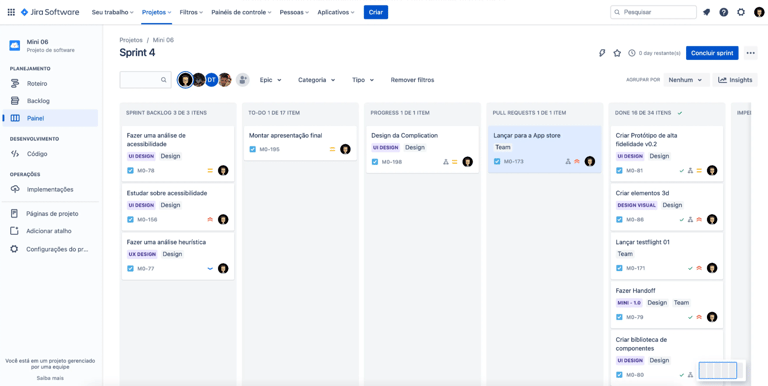Toggle second assignee avatar filter
The width and height of the screenshot is (768, 386).
[x=198, y=80]
